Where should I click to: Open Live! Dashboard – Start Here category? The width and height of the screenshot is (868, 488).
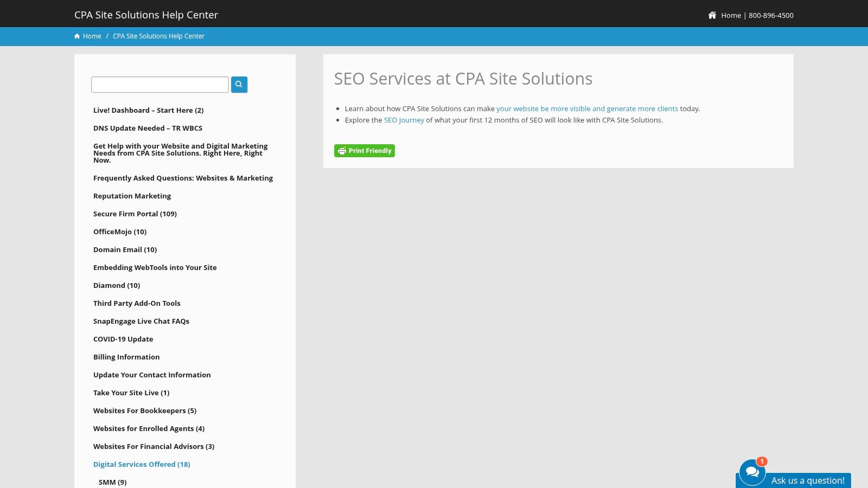tap(149, 110)
